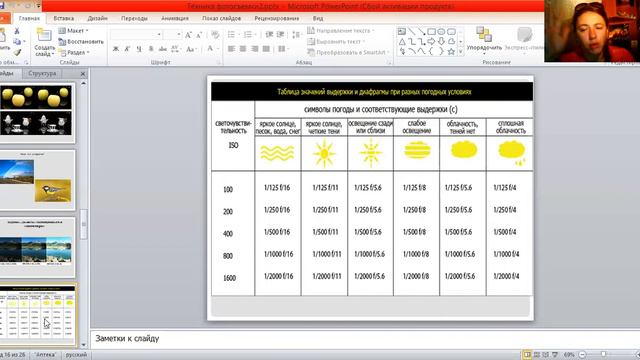The image size is (640, 360).
Task: Align text right
Action: (x=255, y=49)
